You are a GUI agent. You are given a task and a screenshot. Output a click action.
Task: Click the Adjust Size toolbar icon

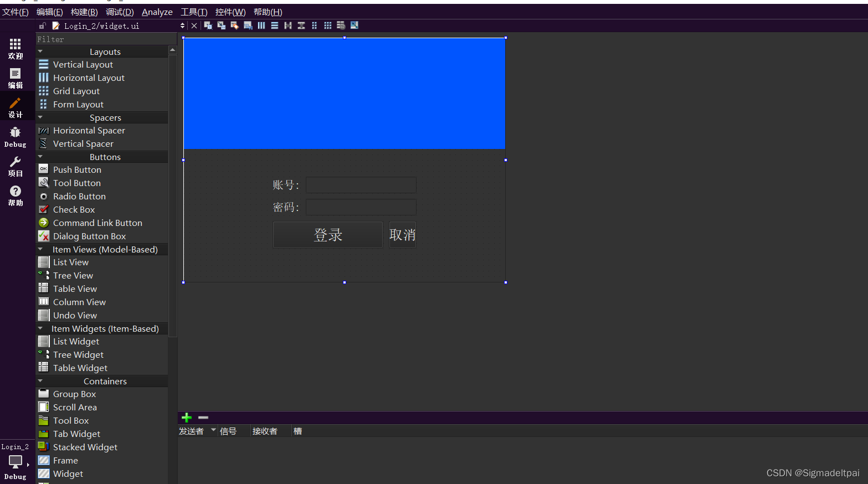tap(354, 25)
